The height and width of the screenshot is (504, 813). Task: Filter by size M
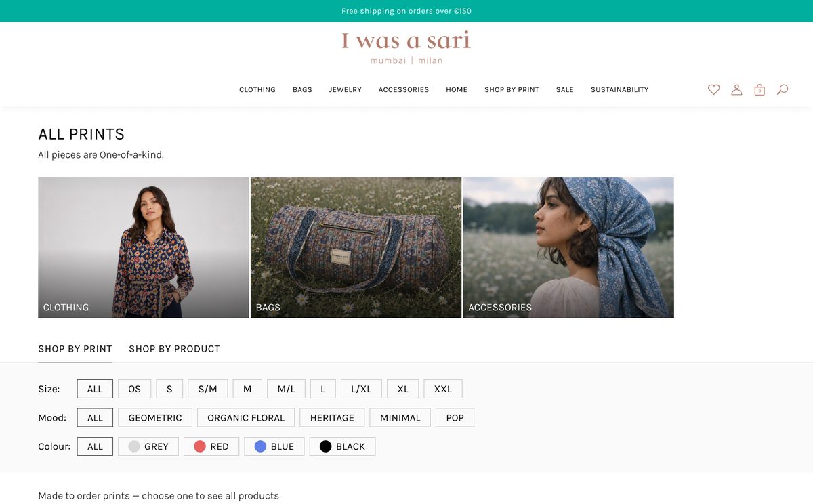click(247, 389)
